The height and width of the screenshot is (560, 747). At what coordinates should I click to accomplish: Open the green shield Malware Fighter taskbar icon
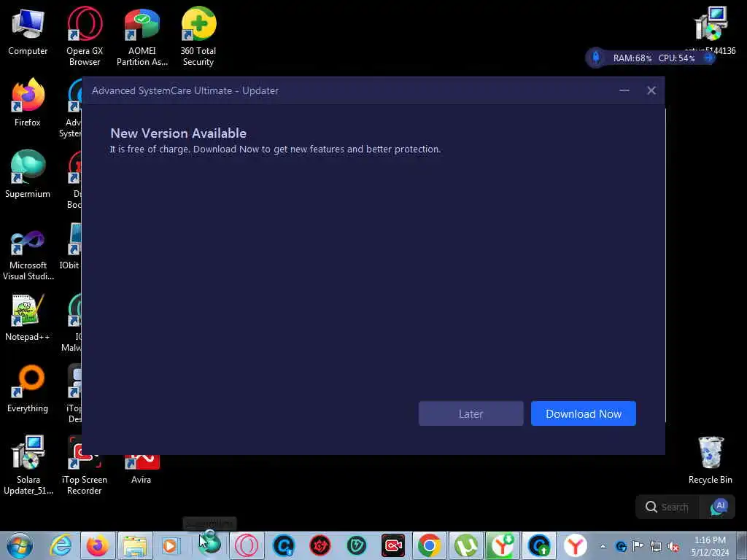pyautogui.click(x=356, y=545)
